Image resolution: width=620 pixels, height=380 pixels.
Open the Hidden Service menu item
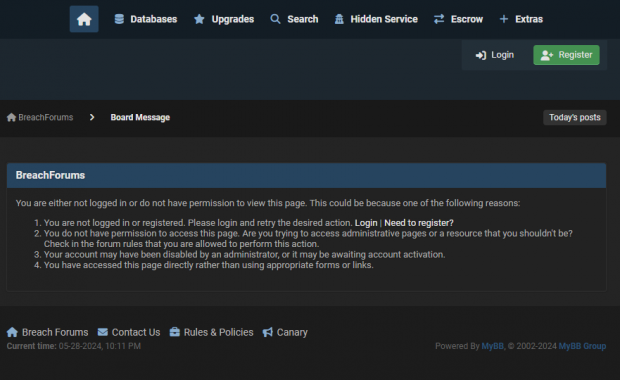tap(384, 19)
